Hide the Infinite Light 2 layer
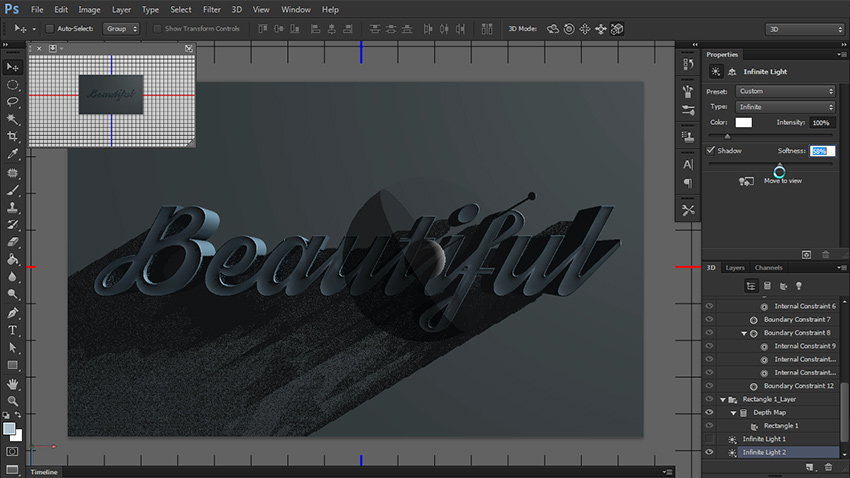This screenshot has width=850, height=478. point(709,452)
